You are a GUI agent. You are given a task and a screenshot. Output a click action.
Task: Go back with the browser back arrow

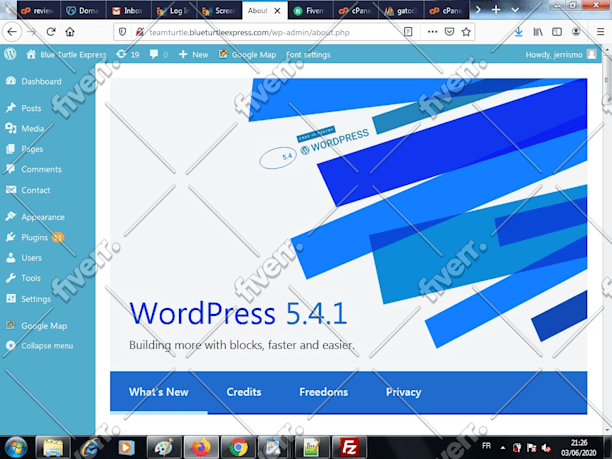[x=12, y=32]
